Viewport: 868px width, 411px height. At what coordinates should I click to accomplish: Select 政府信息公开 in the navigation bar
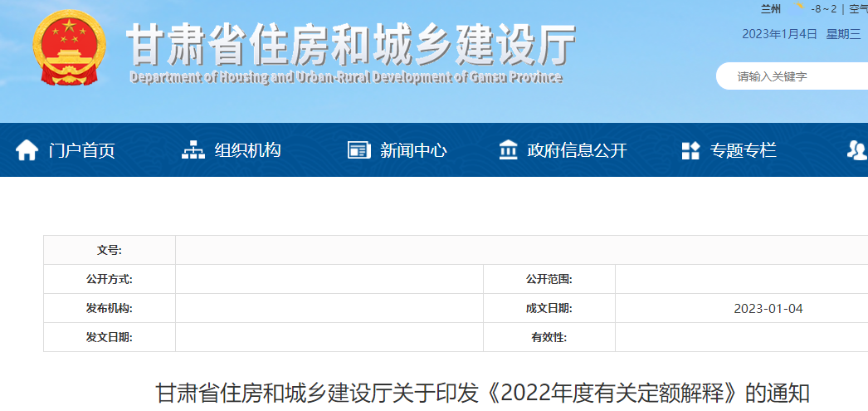[x=577, y=150]
